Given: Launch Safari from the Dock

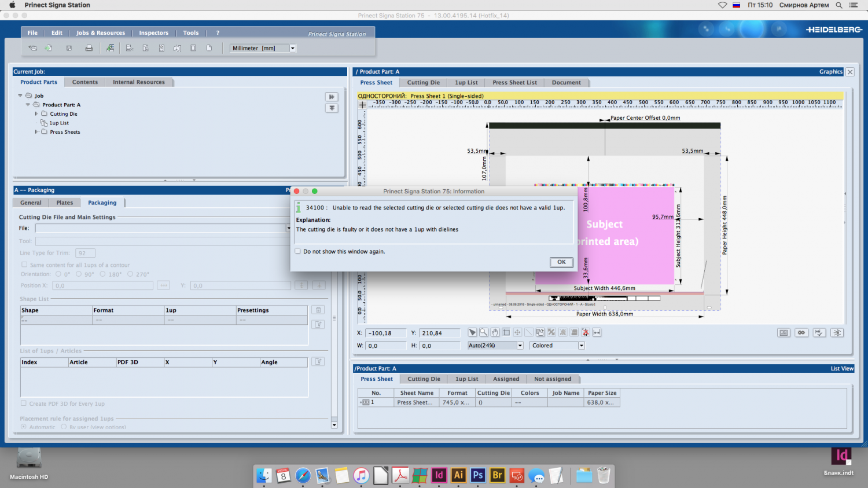Looking at the screenshot, I should pyautogui.click(x=303, y=475).
